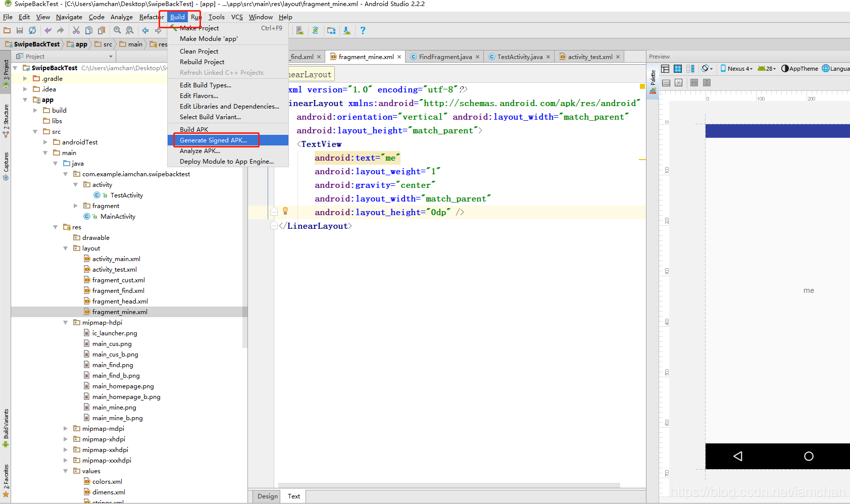Click the Find magnifier icon
The width and height of the screenshot is (850, 504).
click(117, 30)
